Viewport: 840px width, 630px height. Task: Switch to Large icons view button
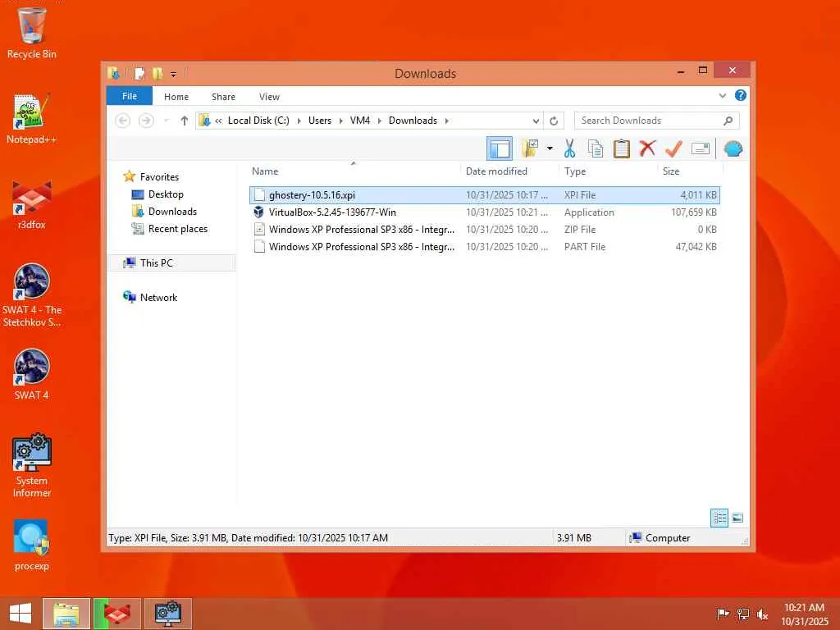point(737,518)
